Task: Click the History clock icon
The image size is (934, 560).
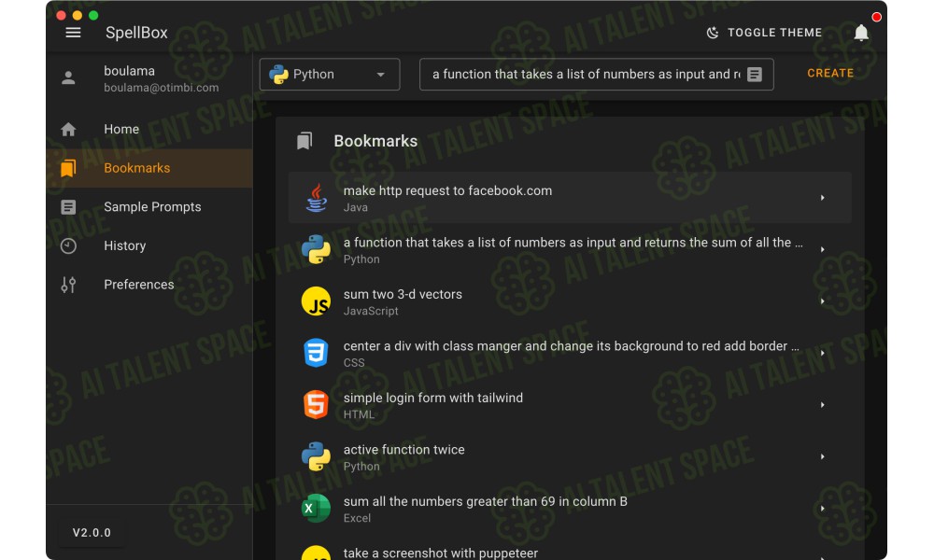Action: click(68, 245)
